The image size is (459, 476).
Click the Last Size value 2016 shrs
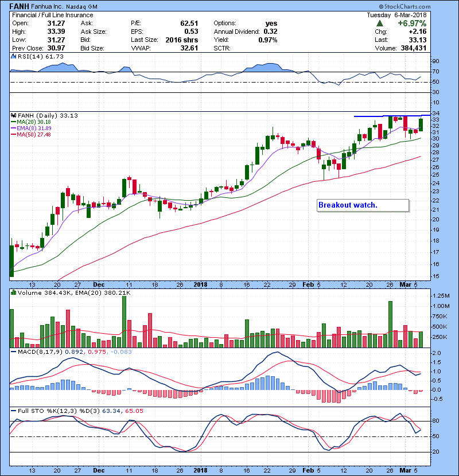[182, 40]
